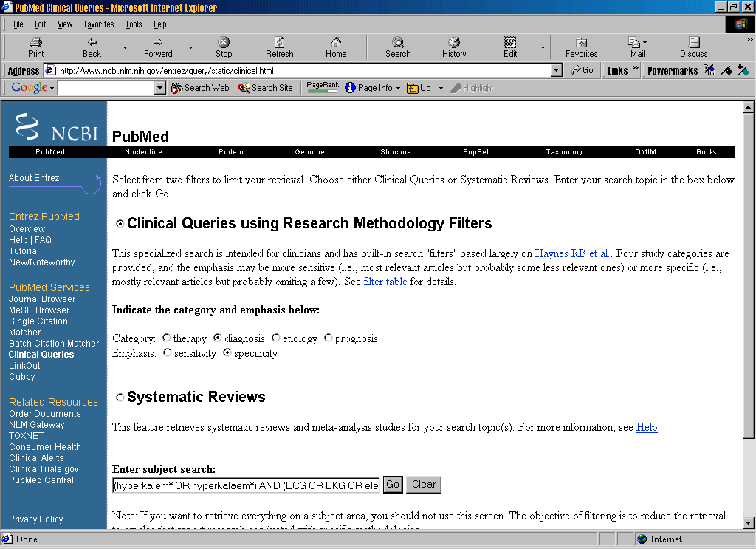
Task: Choose the therapy category radio
Action: click(x=166, y=338)
